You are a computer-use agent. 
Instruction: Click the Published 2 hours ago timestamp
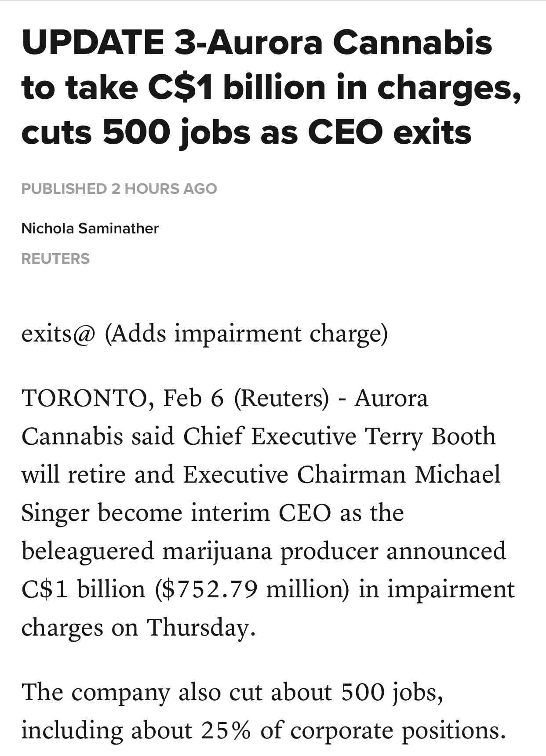coord(119,189)
